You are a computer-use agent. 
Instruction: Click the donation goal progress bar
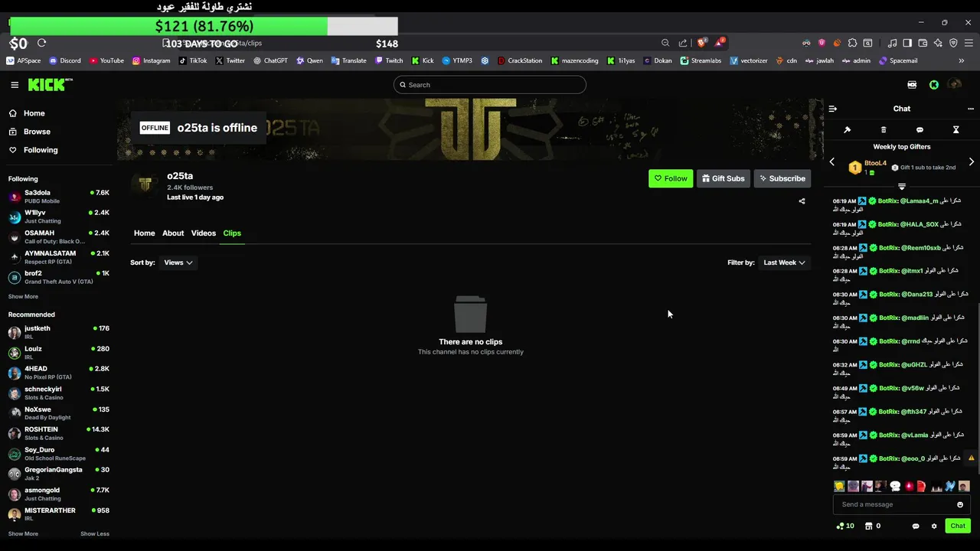[204, 26]
